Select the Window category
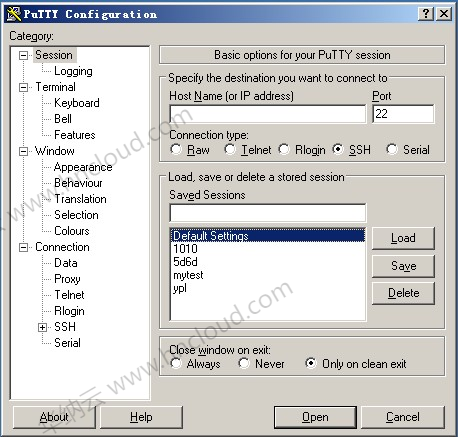Screen dimensions: 458x437 (55, 151)
